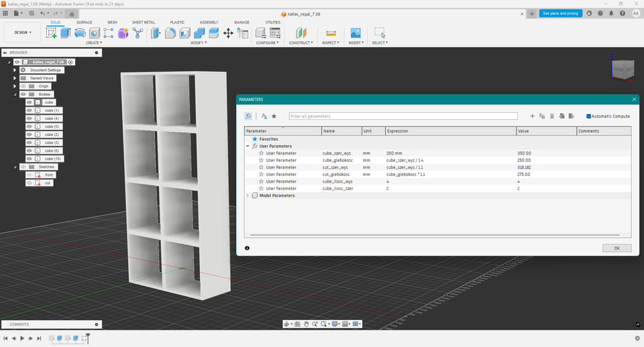
Task: Click the import parameters icon
Action: point(561,116)
